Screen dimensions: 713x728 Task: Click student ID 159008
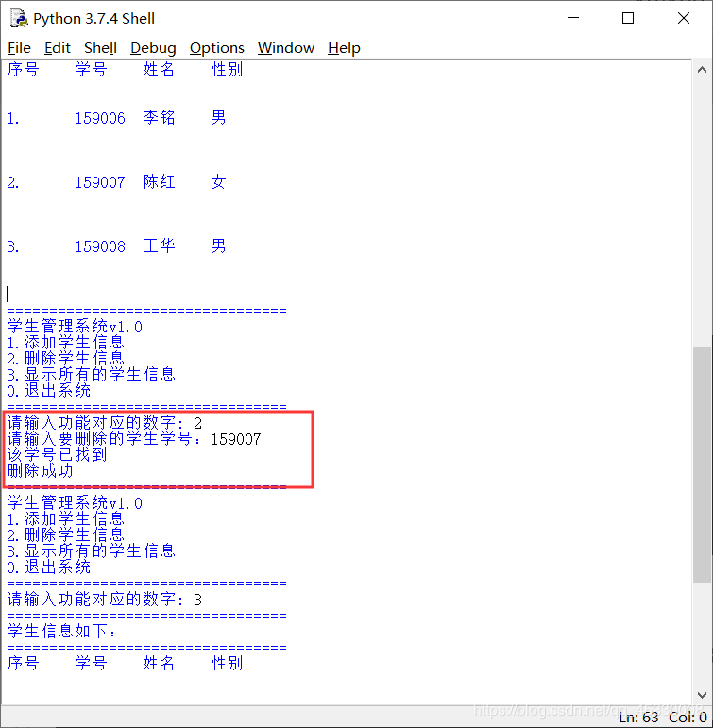(100, 246)
